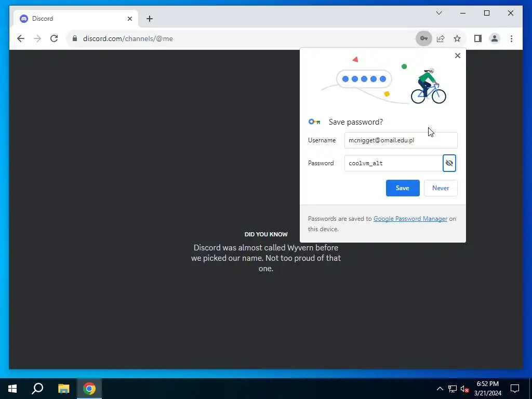Viewport: 532px width, 399px height.
Task: Open the clock and date
Action: (487, 389)
